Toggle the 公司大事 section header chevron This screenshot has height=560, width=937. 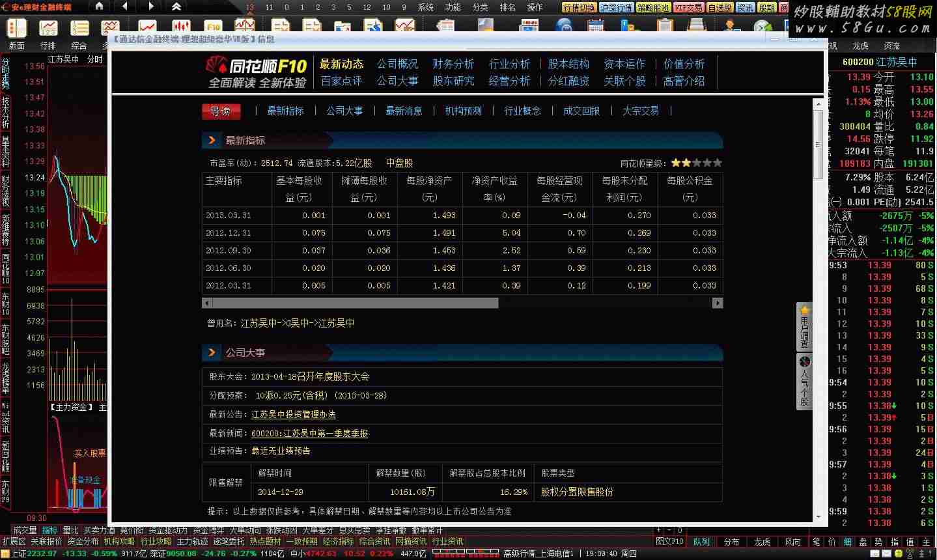click(x=211, y=352)
